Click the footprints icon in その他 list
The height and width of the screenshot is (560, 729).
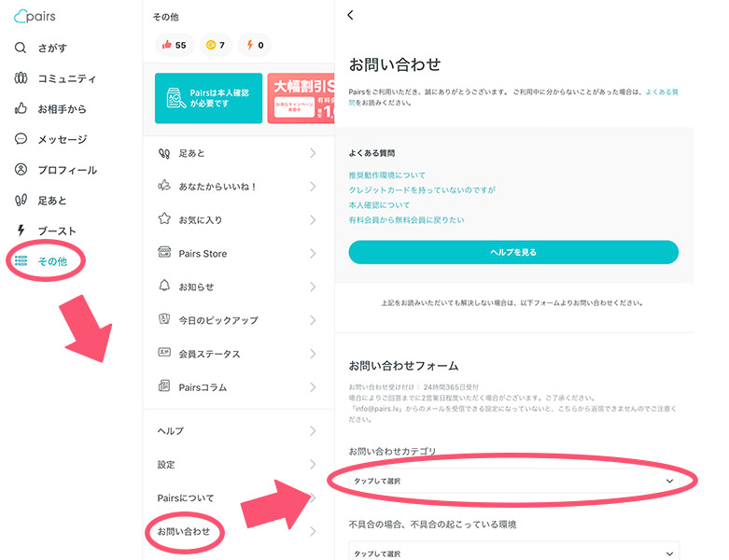coord(164,153)
